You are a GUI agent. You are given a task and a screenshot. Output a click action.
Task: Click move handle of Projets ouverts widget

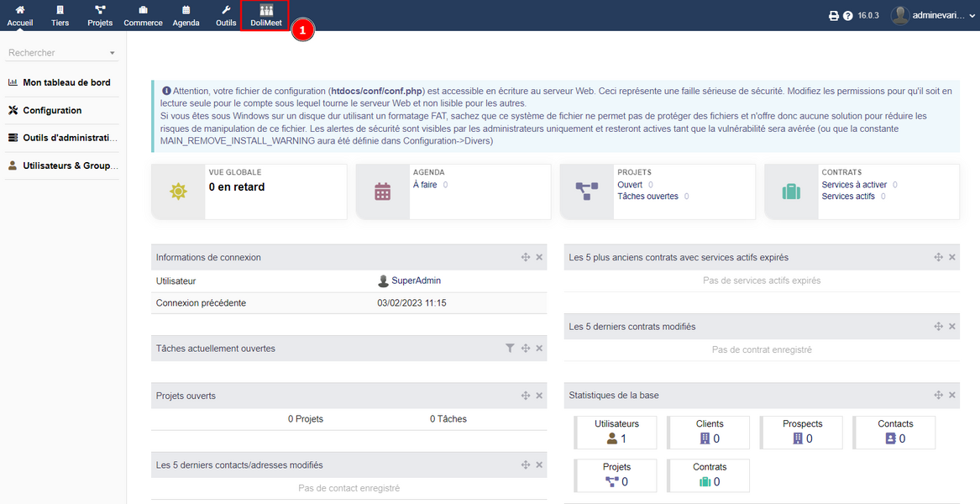tap(526, 396)
